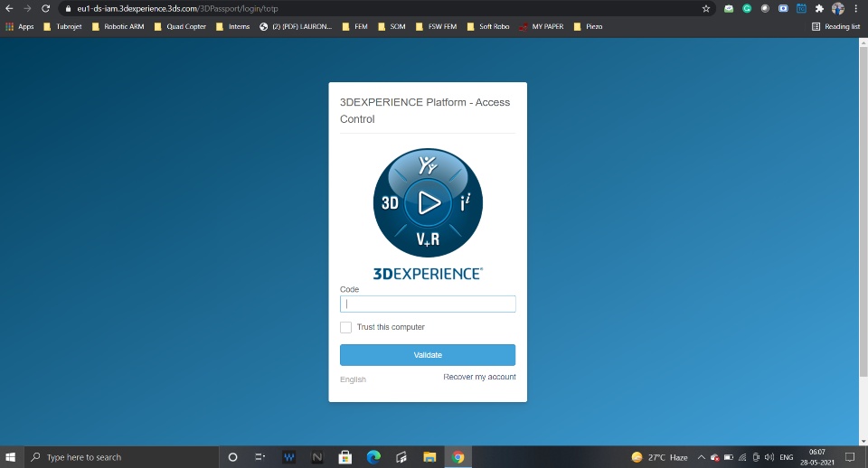Check the Trust this computer box

click(x=345, y=327)
